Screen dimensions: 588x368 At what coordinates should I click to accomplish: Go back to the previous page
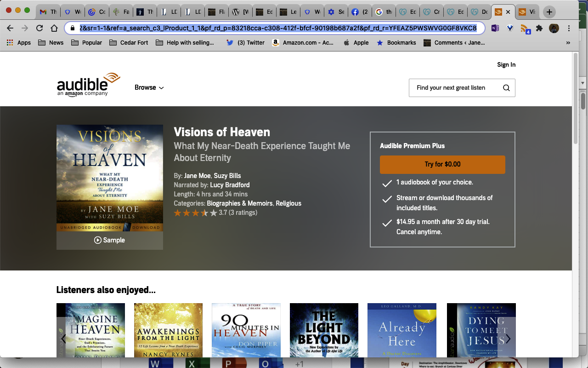[10, 28]
